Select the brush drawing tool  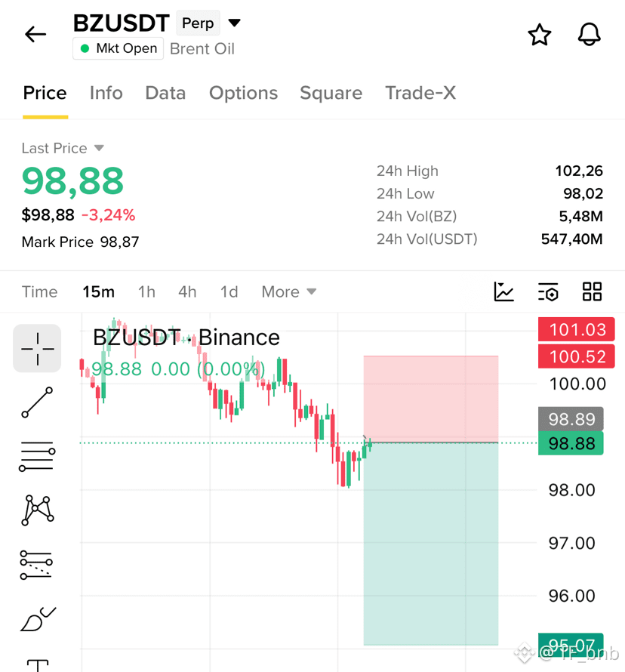(x=38, y=619)
